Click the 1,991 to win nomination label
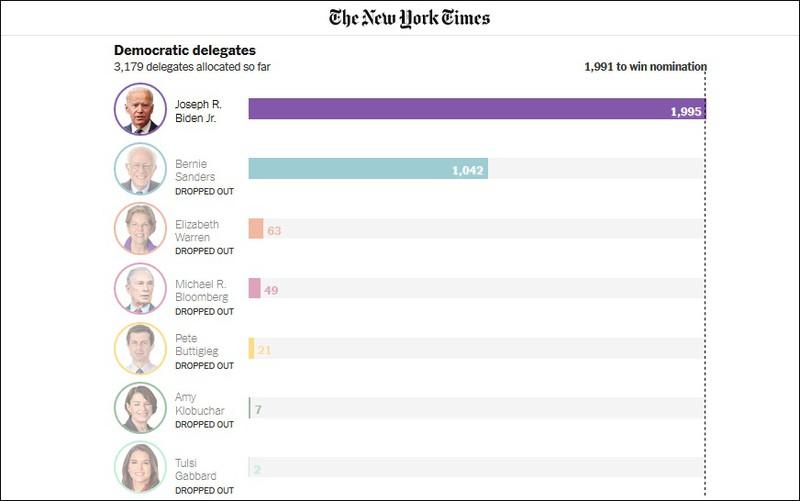The image size is (800, 501). pyautogui.click(x=645, y=67)
